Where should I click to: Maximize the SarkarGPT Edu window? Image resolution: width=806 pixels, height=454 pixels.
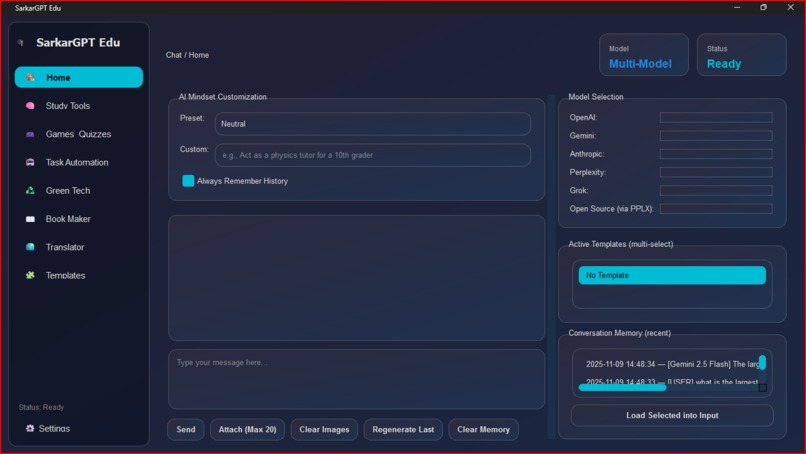point(763,8)
